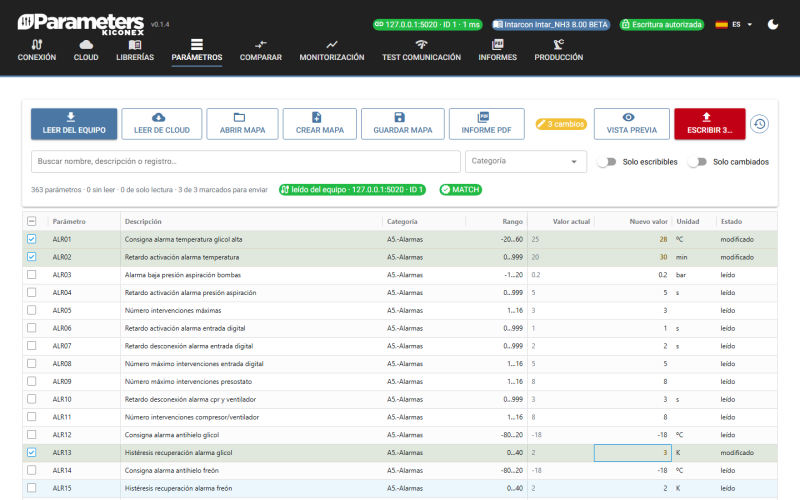Check the ALR05 row checkbox
Image resolution: width=800 pixels, height=500 pixels.
point(32,310)
